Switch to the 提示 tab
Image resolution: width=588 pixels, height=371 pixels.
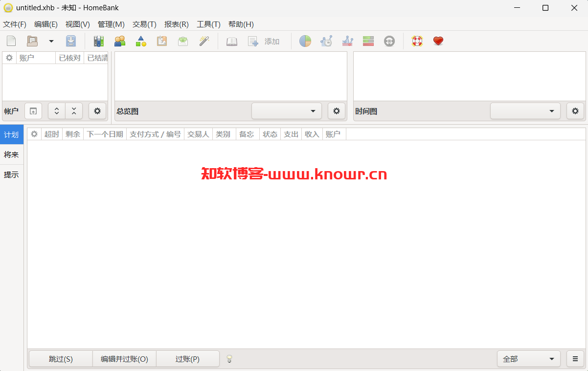(12, 175)
